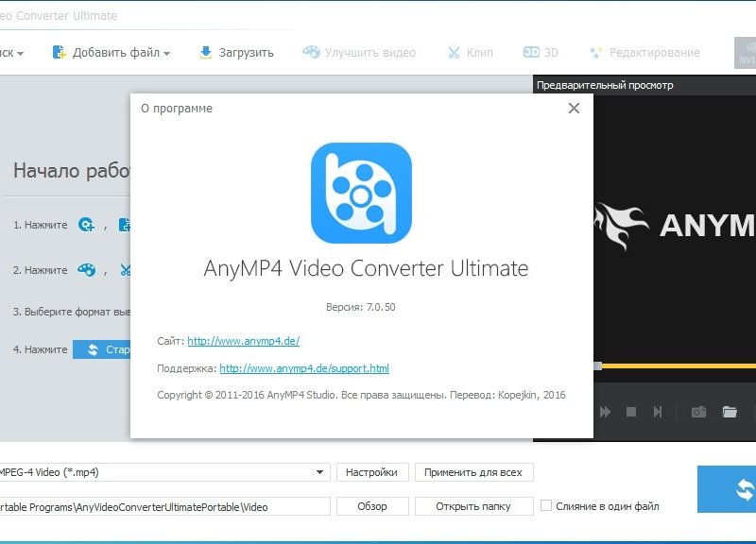The height and width of the screenshot is (544, 756).
Task: Open the snapshot folder icon
Action: pos(730,412)
